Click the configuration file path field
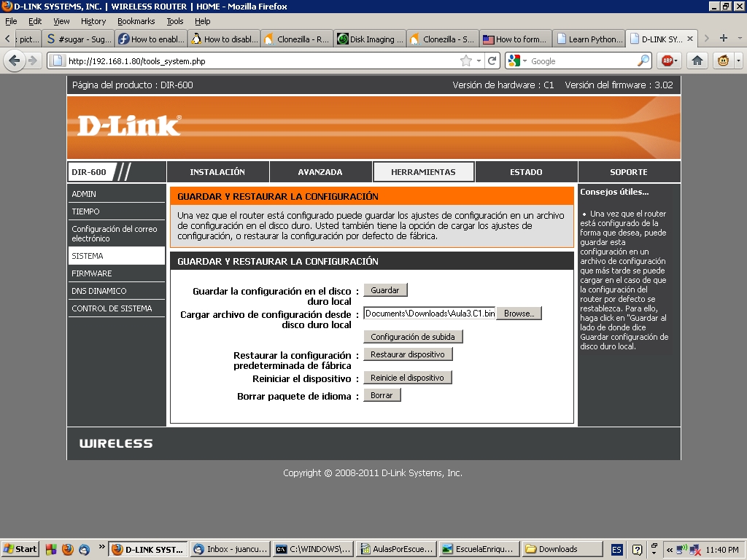Image resolution: width=747 pixels, height=560 pixels. [x=429, y=314]
